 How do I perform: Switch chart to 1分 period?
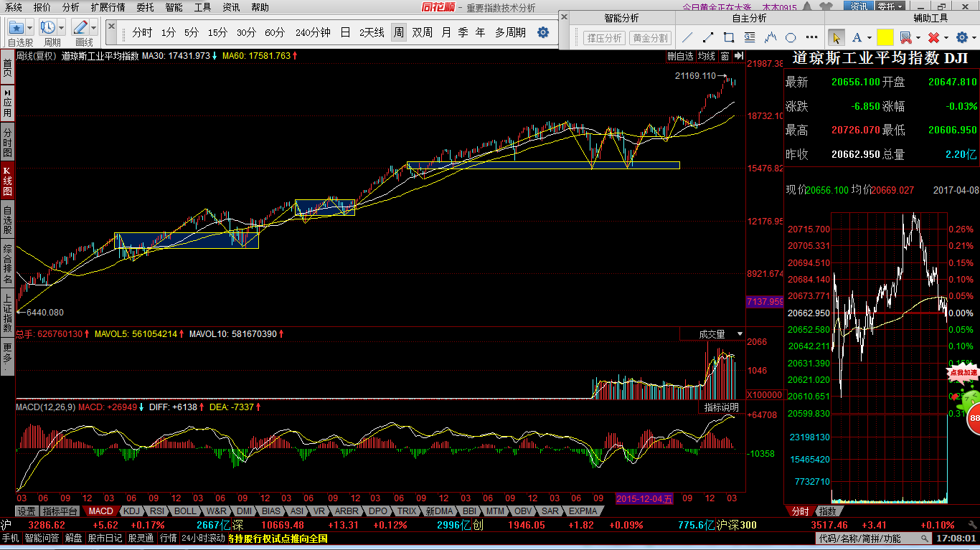tap(168, 32)
